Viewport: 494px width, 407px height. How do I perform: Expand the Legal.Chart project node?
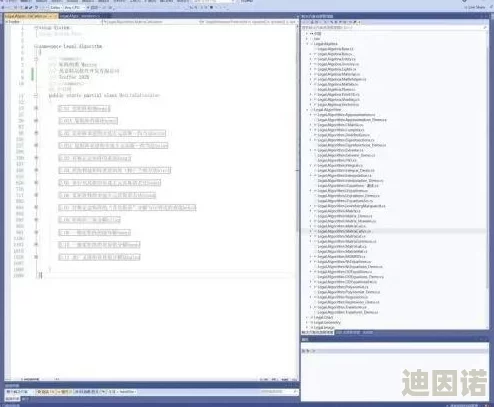tap(307, 317)
